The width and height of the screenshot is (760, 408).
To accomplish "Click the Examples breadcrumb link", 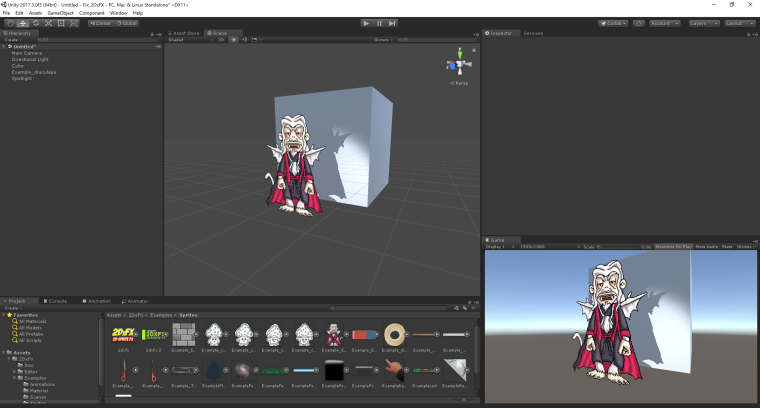I will click(161, 315).
